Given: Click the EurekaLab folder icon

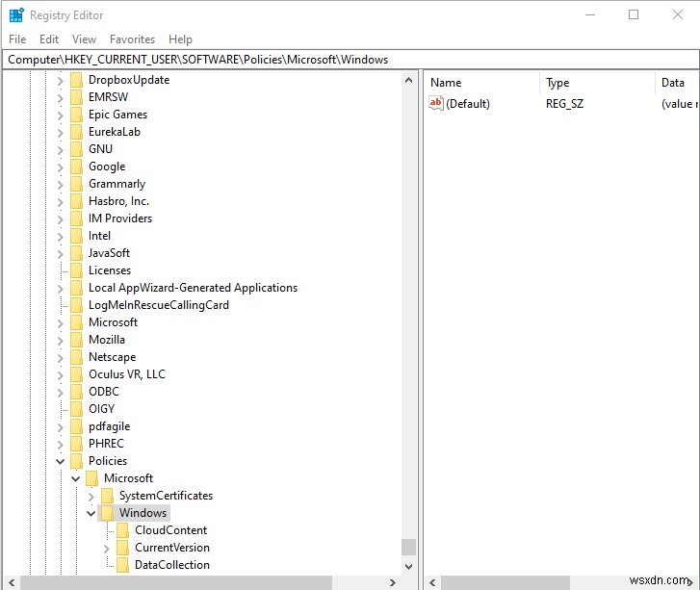Looking at the screenshot, I should pos(77,132).
